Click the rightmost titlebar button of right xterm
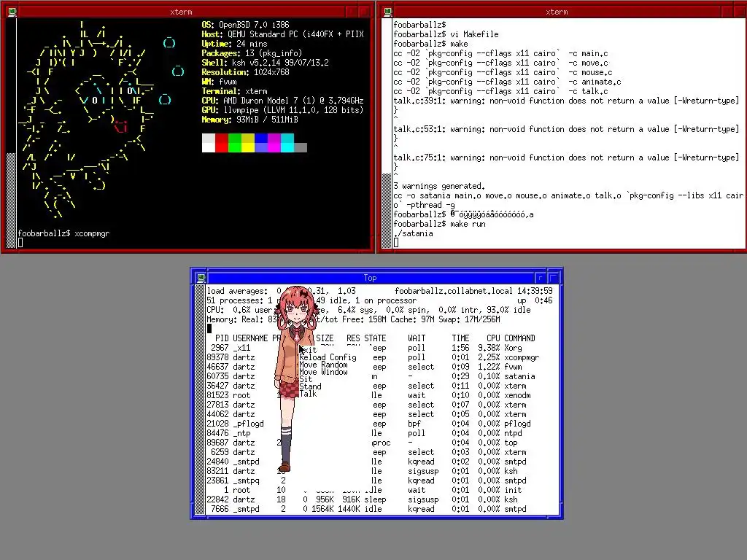The height and width of the screenshot is (560, 747). [740, 12]
